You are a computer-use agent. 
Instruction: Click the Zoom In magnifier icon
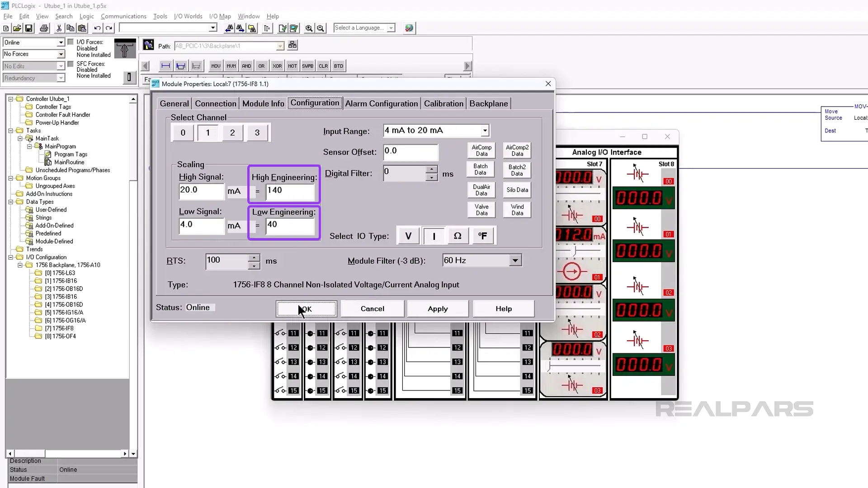(309, 28)
